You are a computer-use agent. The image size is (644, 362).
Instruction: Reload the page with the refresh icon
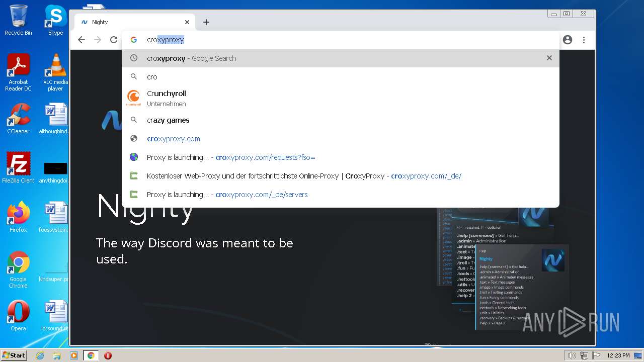pos(114,40)
